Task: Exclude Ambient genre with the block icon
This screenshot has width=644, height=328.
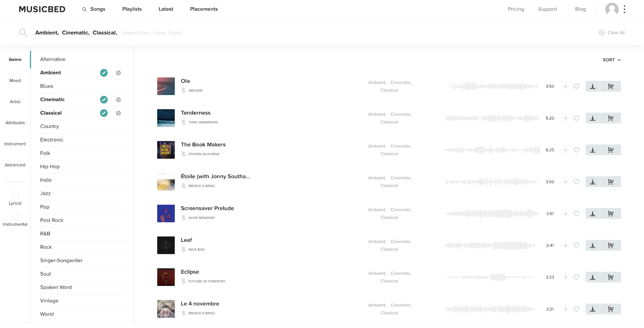Action: pos(118,73)
